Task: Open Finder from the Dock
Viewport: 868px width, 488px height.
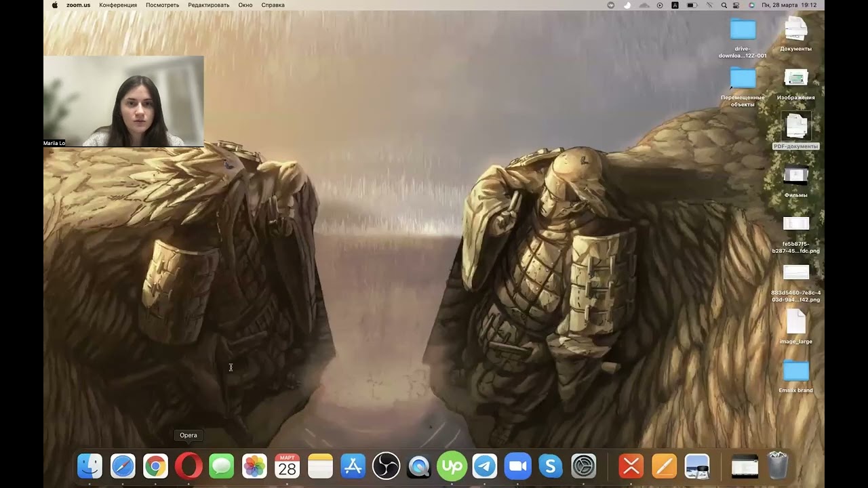Action: click(90, 466)
